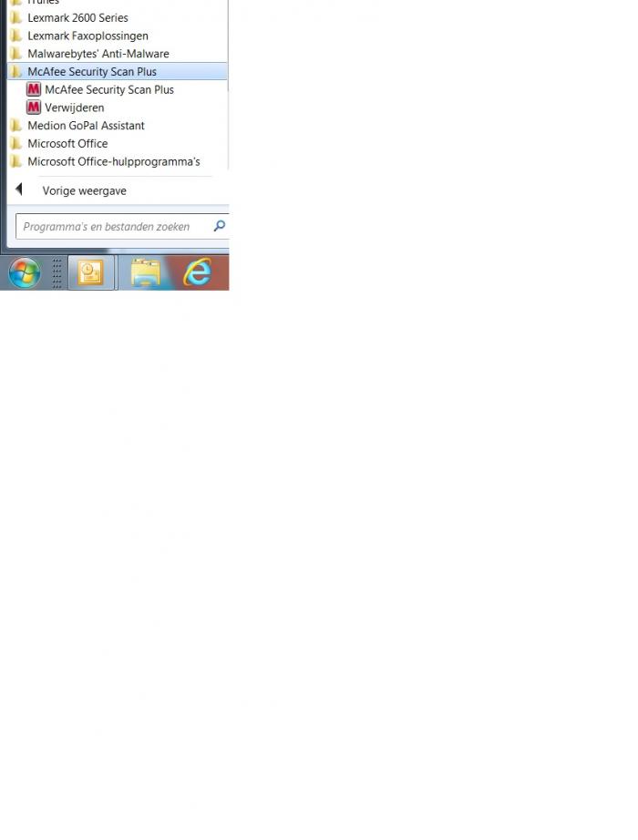The height and width of the screenshot is (840, 638).
Task: Click folder icon beside Malwarebytes' Anti-Malware
Action: pyautogui.click(x=16, y=54)
